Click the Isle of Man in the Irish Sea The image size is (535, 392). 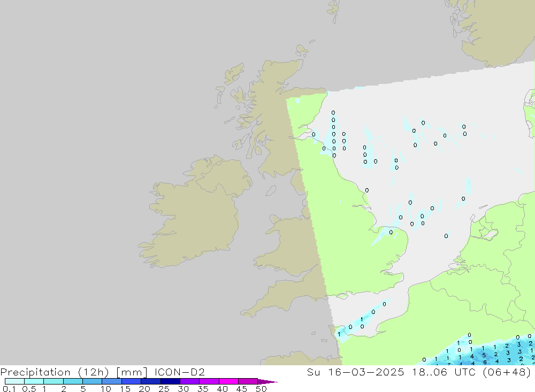(x=271, y=190)
